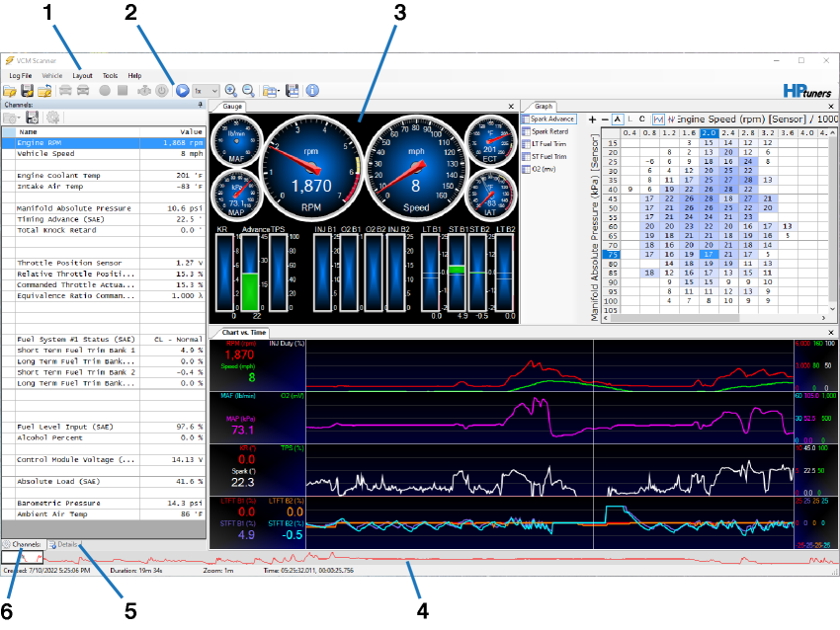Switch to the Details bottom tab
Image resolution: width=840 pixels, height=630 pixels.
pos(64,544)
